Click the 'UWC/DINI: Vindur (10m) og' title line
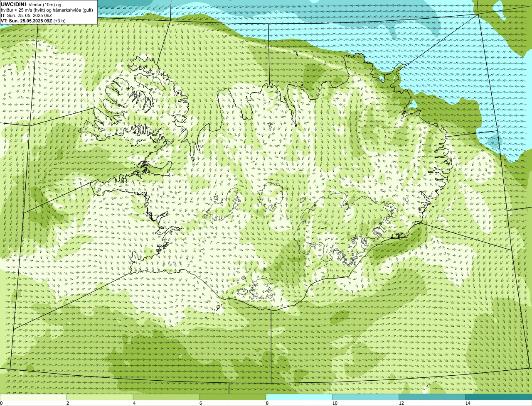 tap(31, 4)
